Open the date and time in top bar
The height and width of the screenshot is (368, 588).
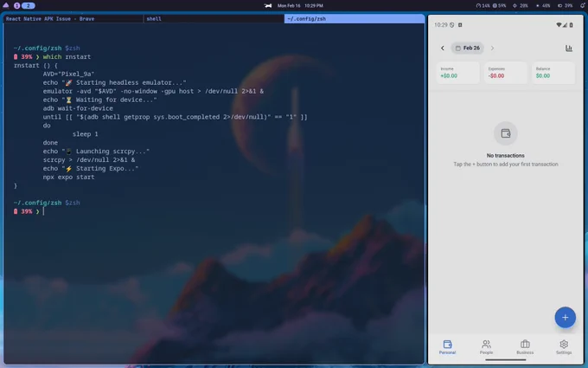300,6
